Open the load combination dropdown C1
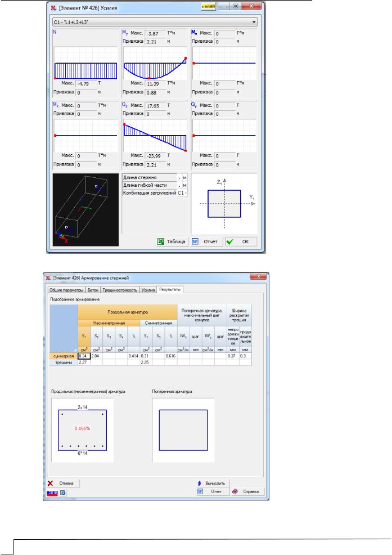392x555 pixels. 155,22
